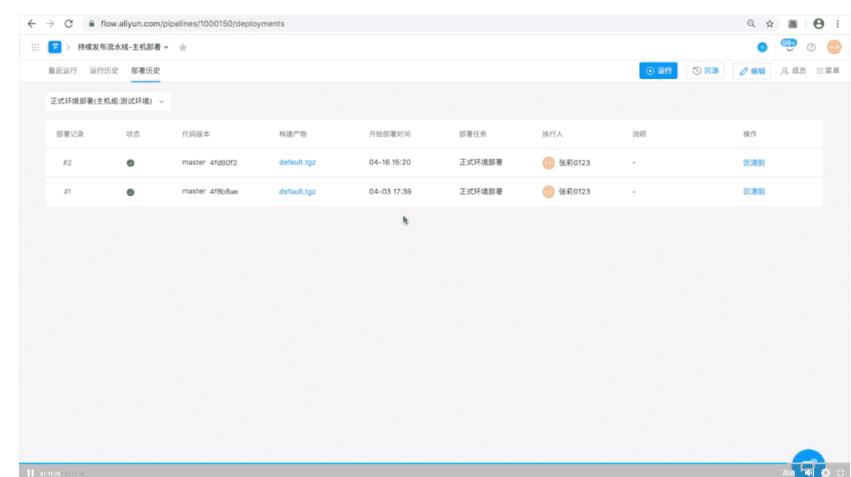Click 回滚到 for deployment #1
This screenshot has height=477, width=851.
coord(754,191)
